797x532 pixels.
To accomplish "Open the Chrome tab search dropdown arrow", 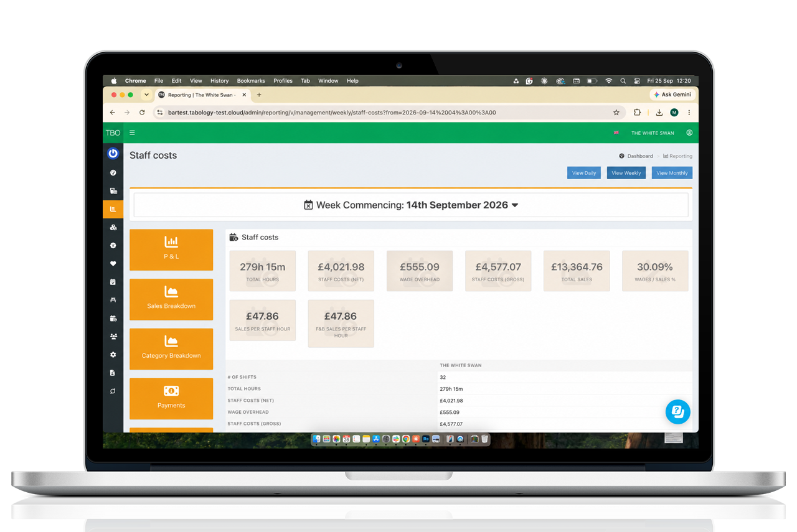I will (146, 95).
